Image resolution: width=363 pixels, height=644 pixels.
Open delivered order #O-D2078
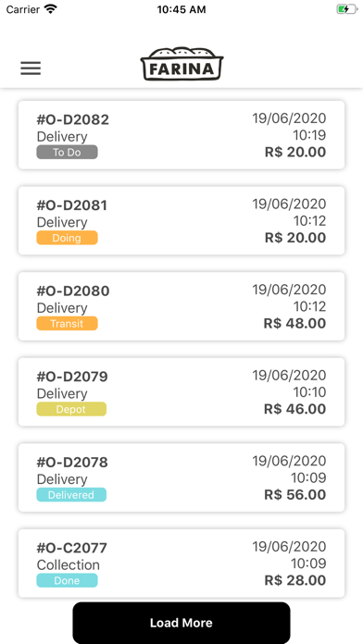click(181, 477)
